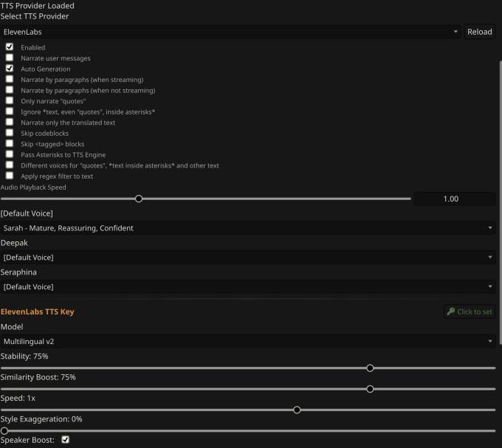Toggle the Auto Generation checkbox
The height and width of the screenshot is (448, 502).
(x=10, y=69)
